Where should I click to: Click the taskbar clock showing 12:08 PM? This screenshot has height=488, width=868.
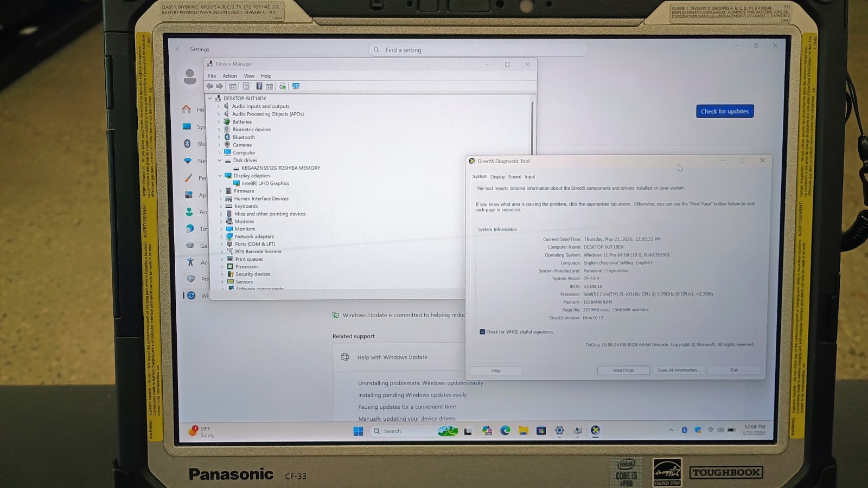[754, 430]
